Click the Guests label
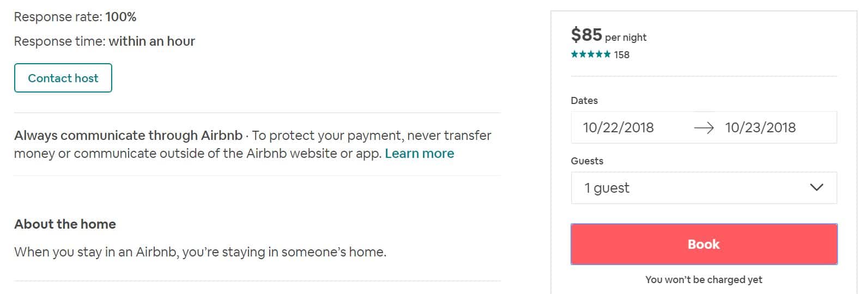This screenshot has width=868, height=294. point(587,161)
